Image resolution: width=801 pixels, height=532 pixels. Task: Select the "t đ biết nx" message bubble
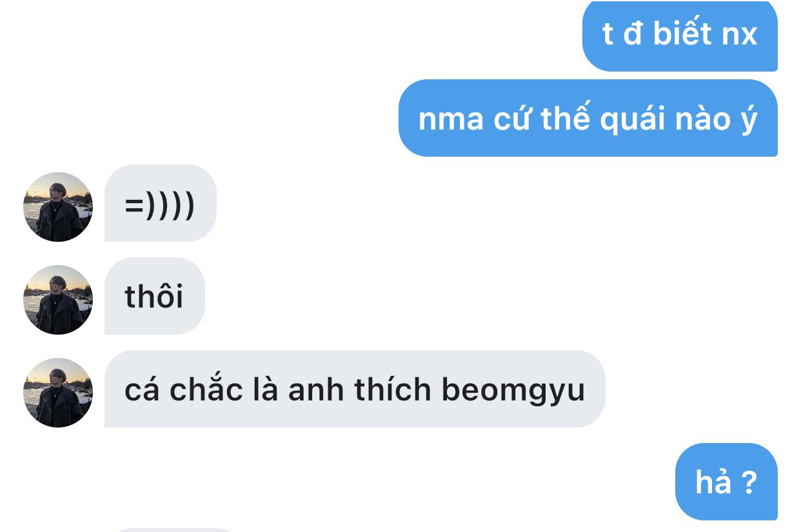680,35
